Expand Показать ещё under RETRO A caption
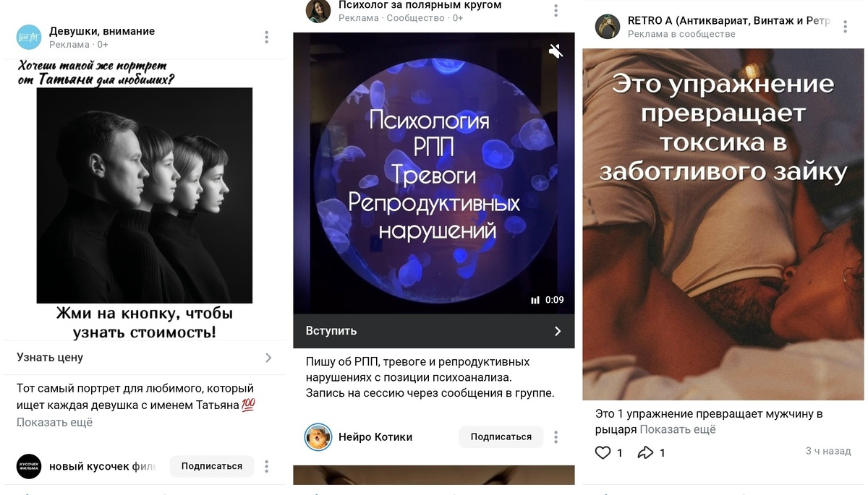Viewport: 868px width, 495px height. coord(678,429)
